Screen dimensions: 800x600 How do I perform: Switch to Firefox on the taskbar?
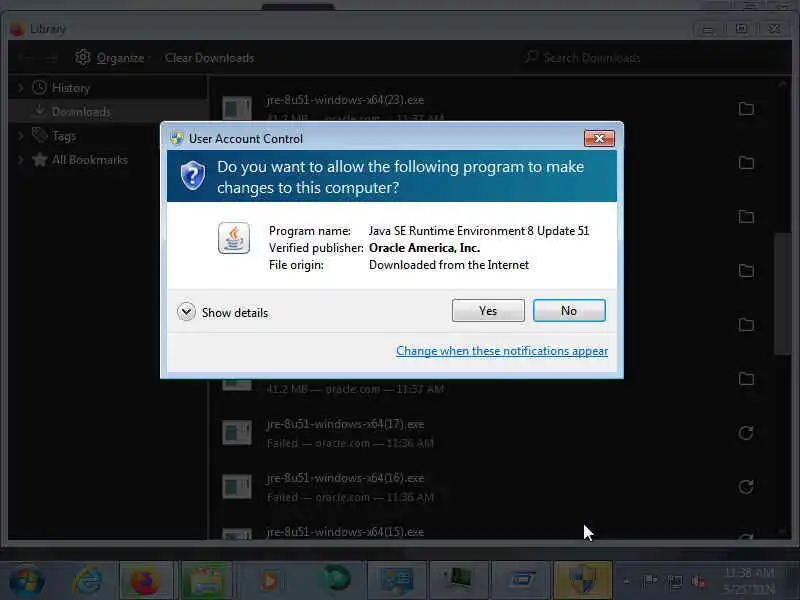[x=146, y=581]
